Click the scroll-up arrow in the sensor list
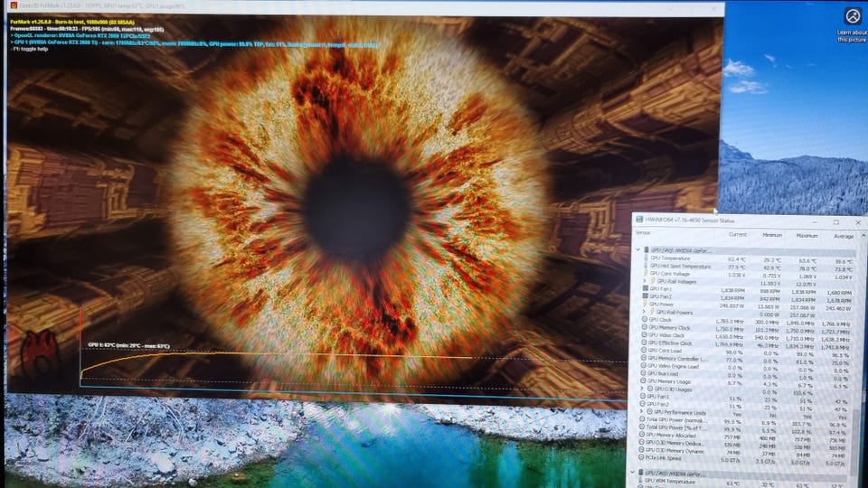 point(863,236)
